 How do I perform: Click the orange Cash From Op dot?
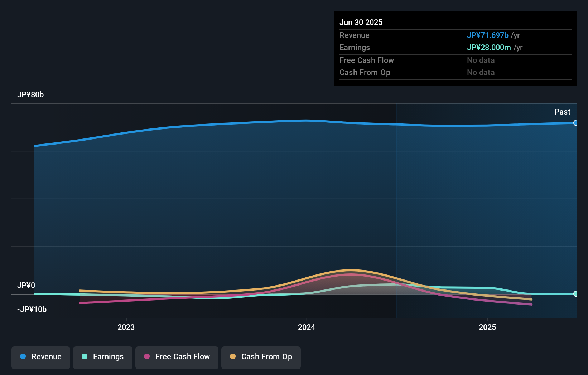point(233,356)
